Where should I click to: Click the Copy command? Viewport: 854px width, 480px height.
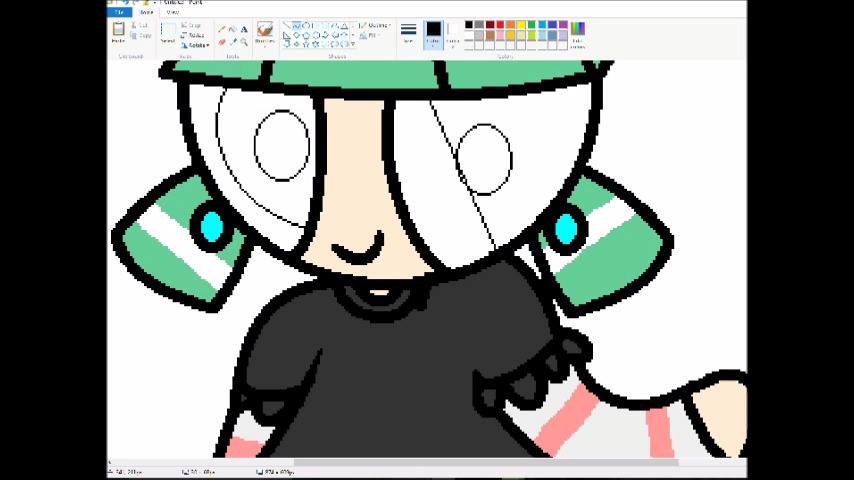click(x=142, y=35)
